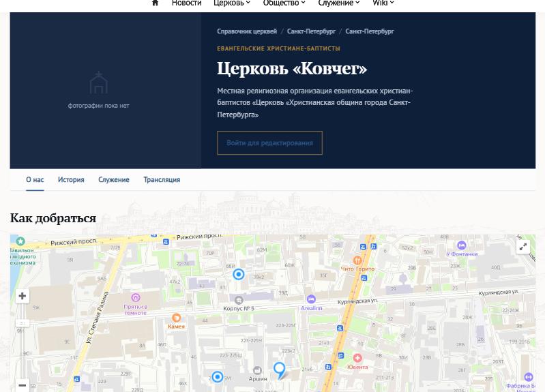
Task: Click the Как добраться heading
Action: pyautogui.click(x=53, y=218)
